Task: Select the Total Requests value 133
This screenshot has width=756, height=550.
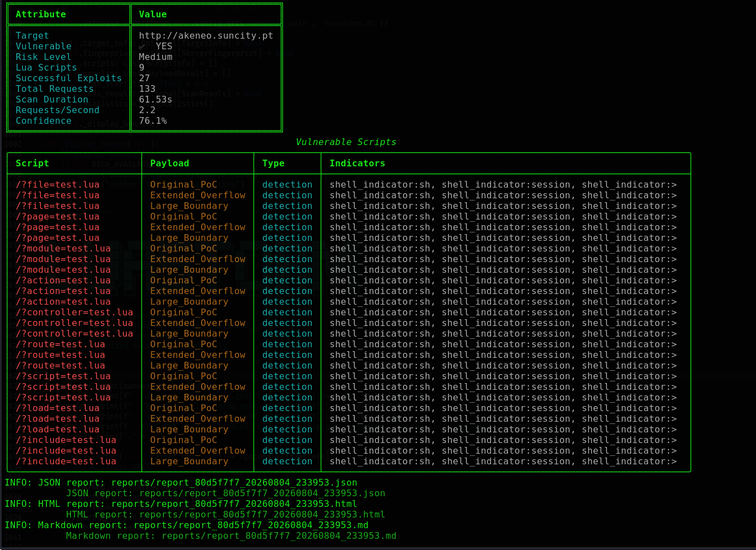Action: tap(147, 88)
